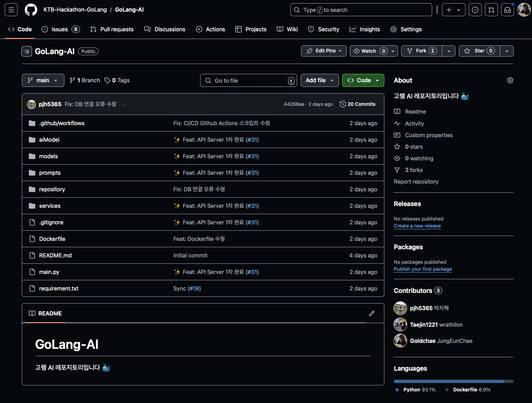
Task: Open the 20 Commits history
Action: 358,104
